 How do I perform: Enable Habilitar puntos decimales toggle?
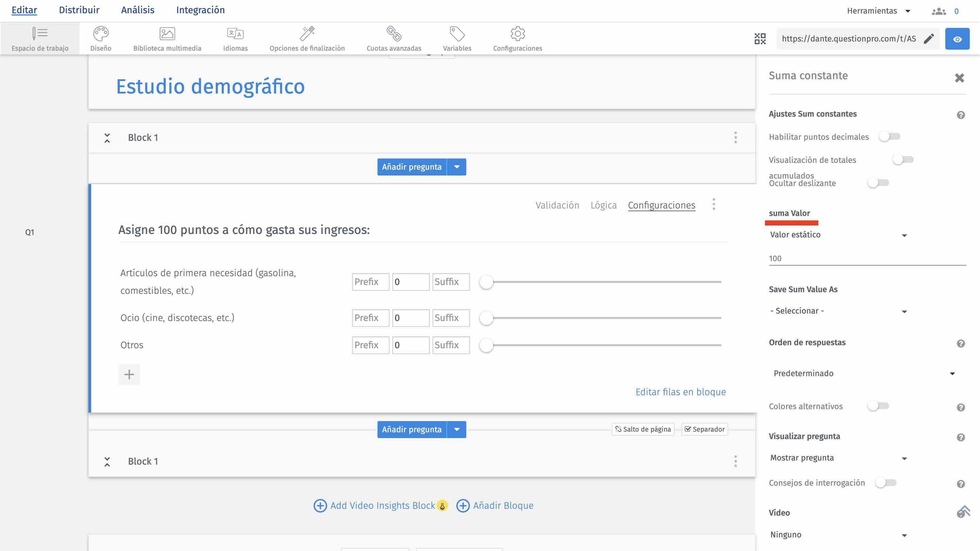coord(889,136)
